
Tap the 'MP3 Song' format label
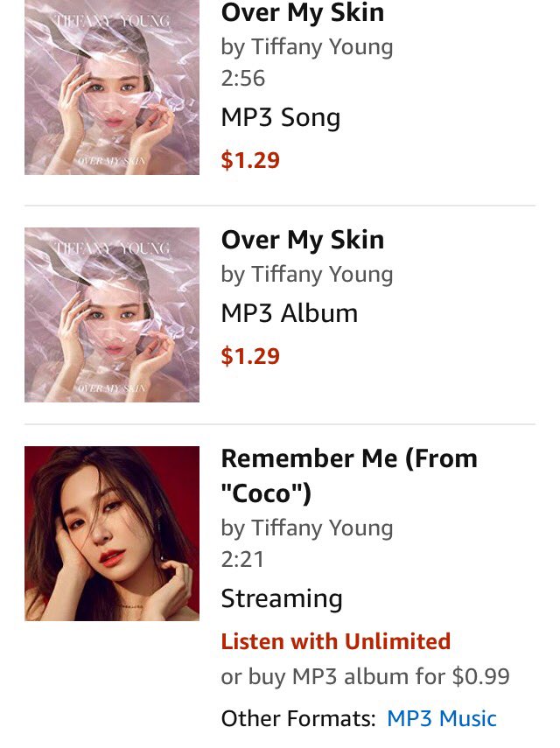[x=280, y=118]
